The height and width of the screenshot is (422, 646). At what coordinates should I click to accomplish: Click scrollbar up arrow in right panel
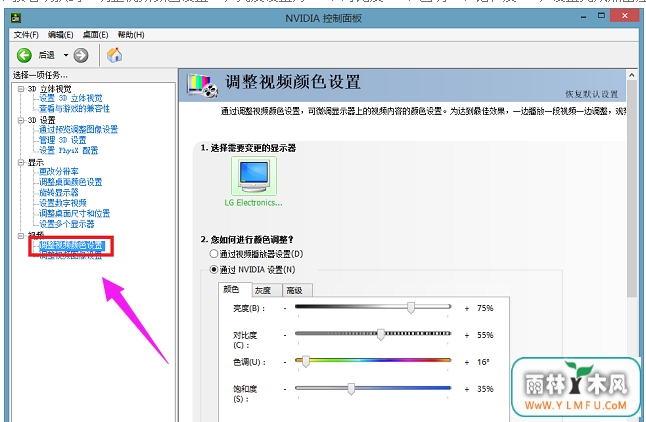[x=632, y=75]
